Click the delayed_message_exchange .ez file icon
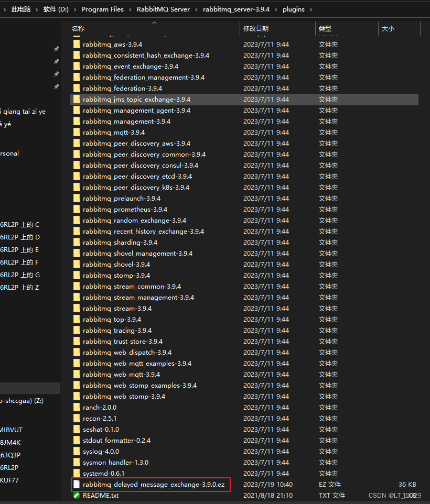Viewport: 430px width, 504px height. pos(77,485)
